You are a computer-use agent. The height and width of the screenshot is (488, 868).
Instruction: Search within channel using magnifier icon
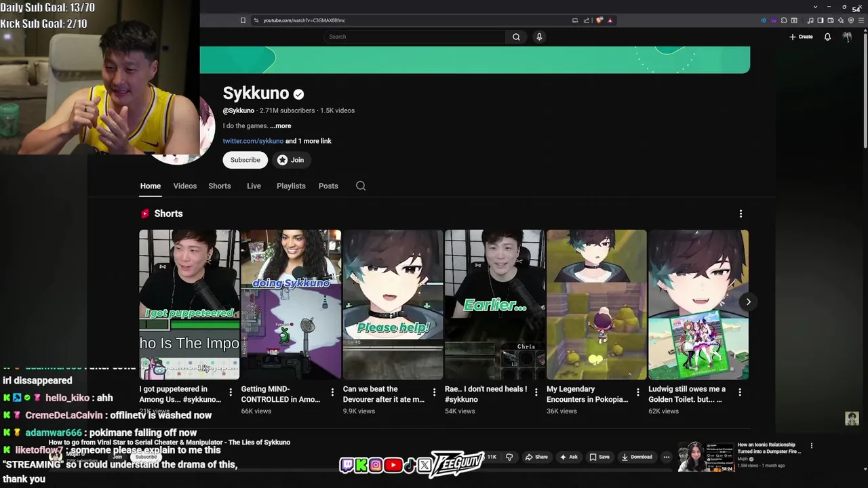[361, 186]
